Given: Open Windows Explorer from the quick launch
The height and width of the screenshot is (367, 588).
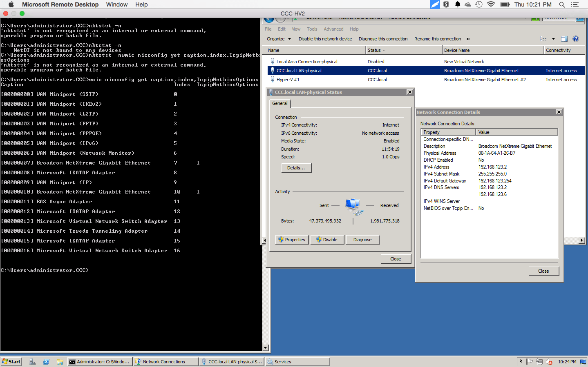Looking at the screenshot, I should click(x=60, y=362).
